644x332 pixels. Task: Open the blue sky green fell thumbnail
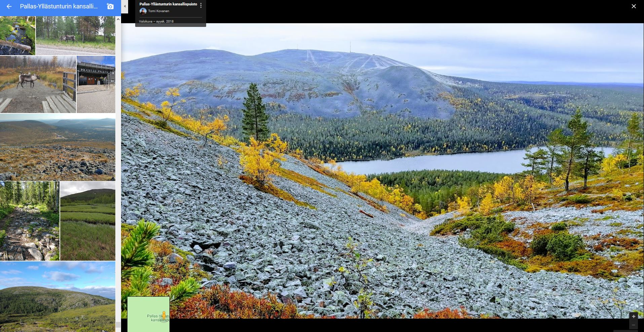tap(57, 296)
